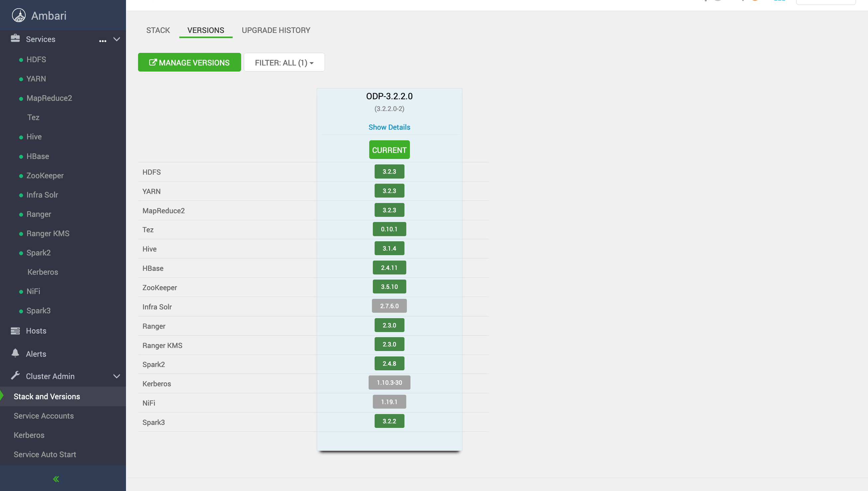Go to Hive service in sidebar

click(34, 137)
